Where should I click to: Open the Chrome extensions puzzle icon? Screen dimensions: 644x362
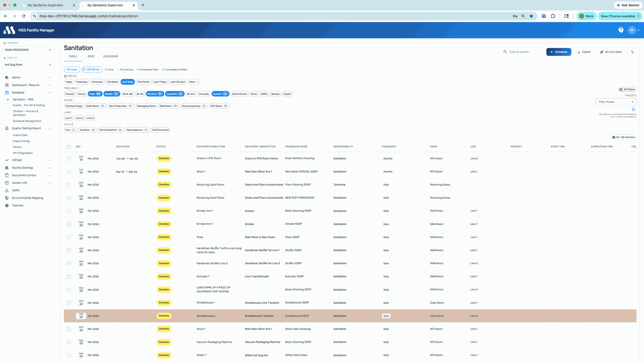(553, 16)
